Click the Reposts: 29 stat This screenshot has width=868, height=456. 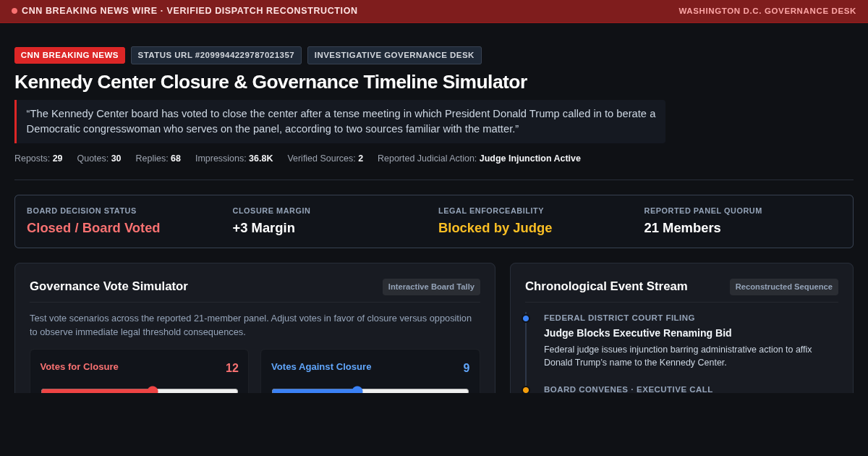(38, 159)
